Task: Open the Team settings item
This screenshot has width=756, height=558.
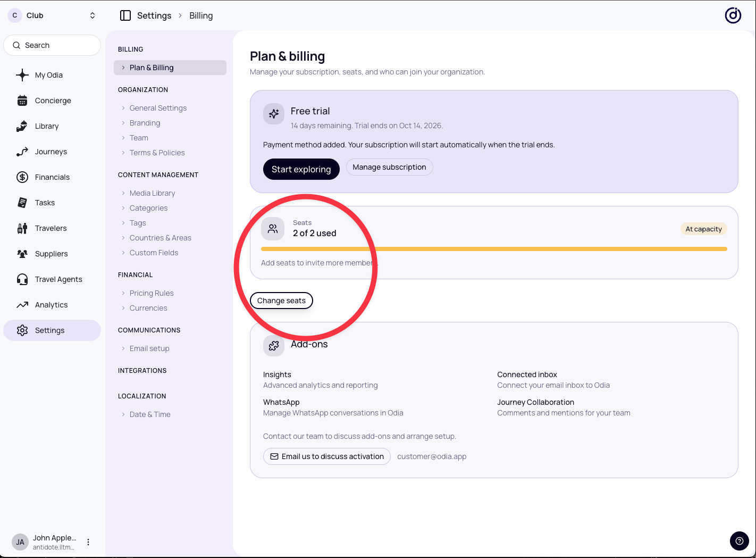Action: pyautogui.click(x=139, y=138)
